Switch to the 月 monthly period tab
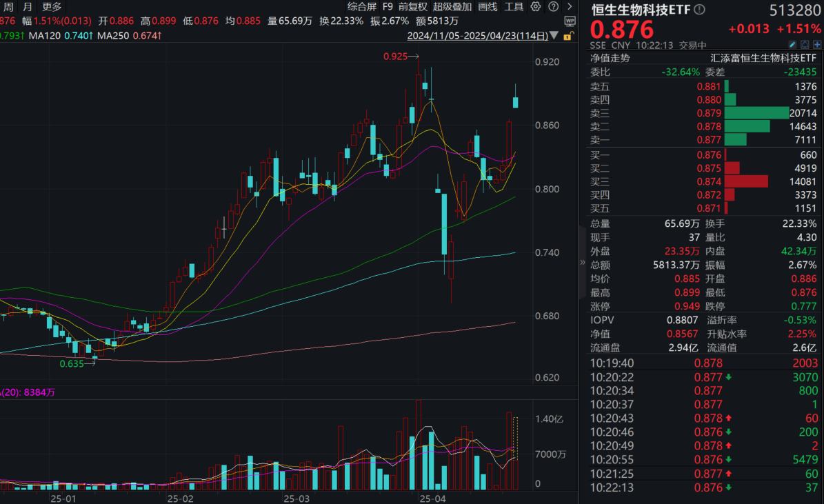The image size is (824, 504). pyautogui.click(x=27, y=7)
